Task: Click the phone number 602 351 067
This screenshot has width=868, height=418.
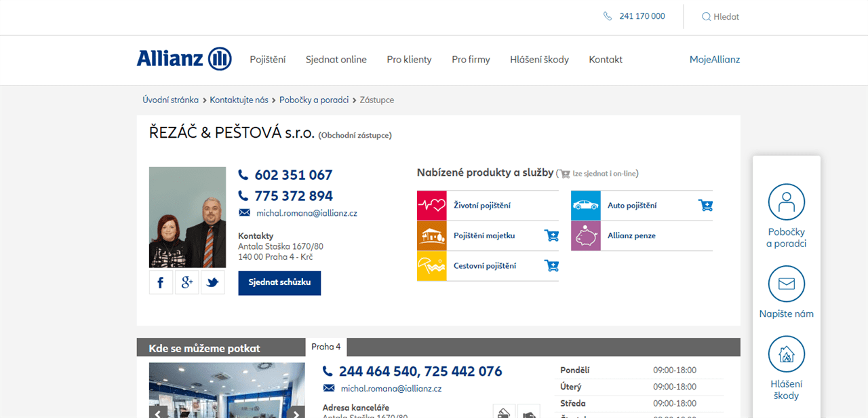Action: tap(294, 175)
